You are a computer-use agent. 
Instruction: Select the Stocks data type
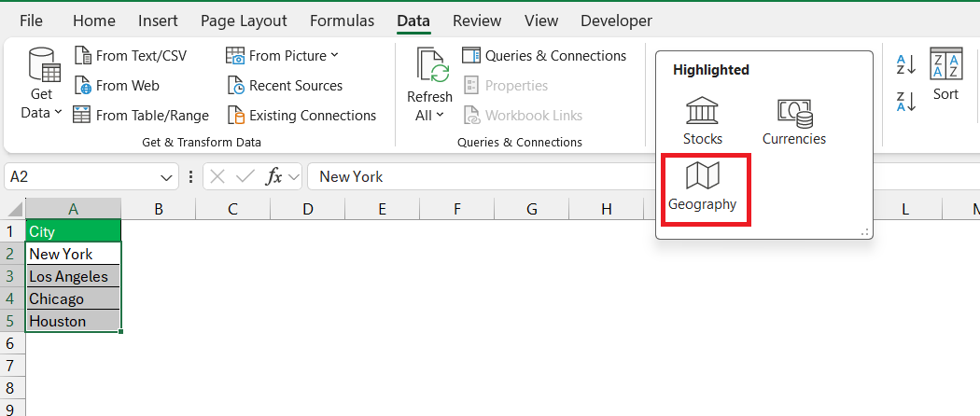click(703, 121)
